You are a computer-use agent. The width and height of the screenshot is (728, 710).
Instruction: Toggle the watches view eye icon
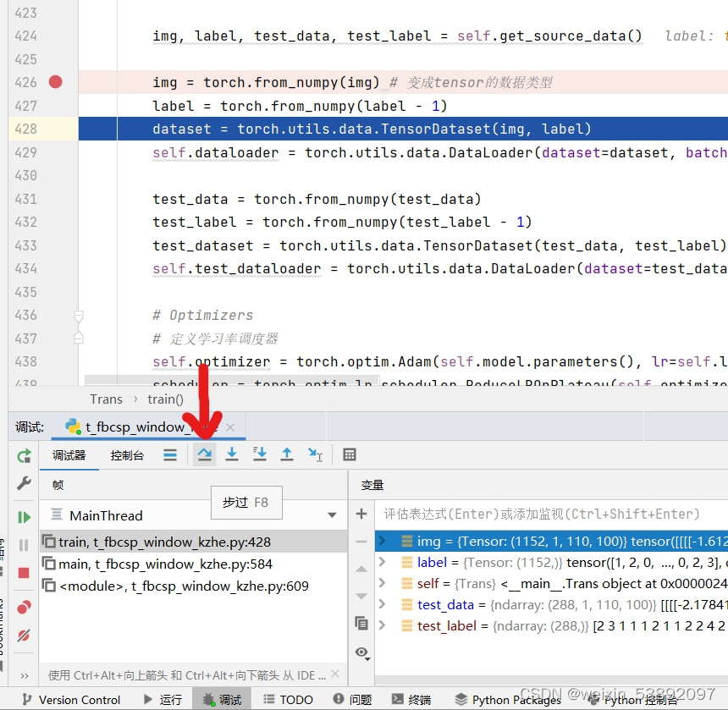click(x=362, y=652)
